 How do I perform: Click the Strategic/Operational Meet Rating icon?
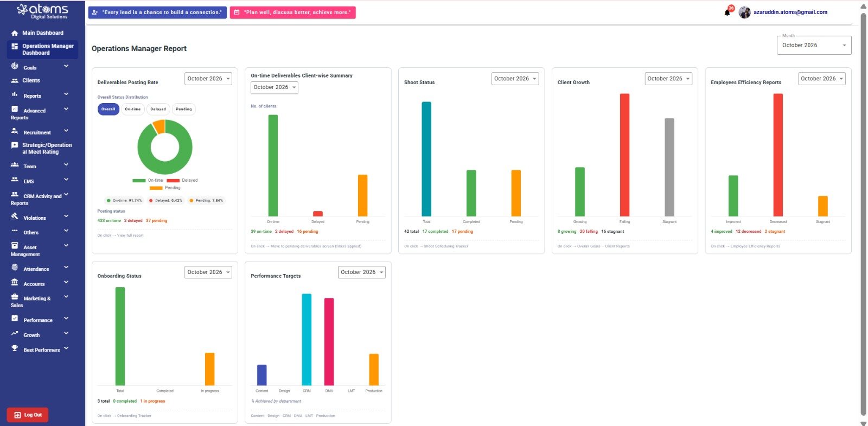click(15, 145)
